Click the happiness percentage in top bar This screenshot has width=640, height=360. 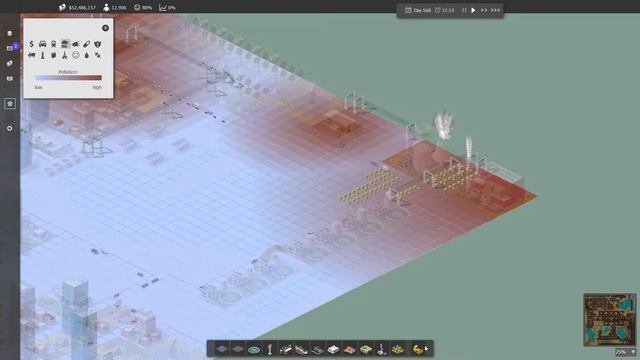[x=143, y=7]
